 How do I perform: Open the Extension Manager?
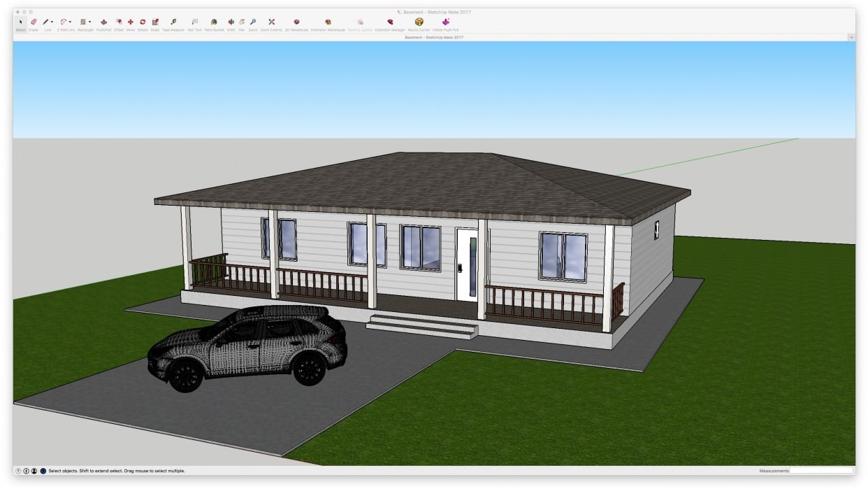(390, 22)
